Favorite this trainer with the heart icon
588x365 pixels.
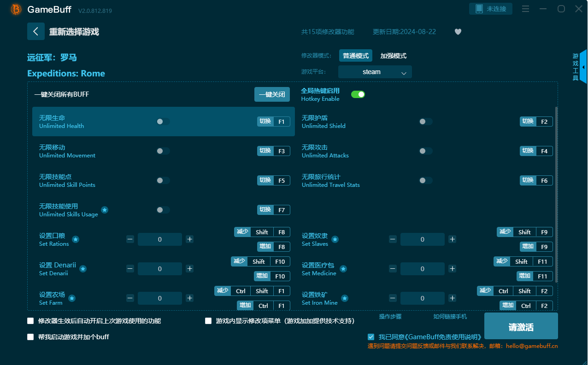tap(458, 32)
